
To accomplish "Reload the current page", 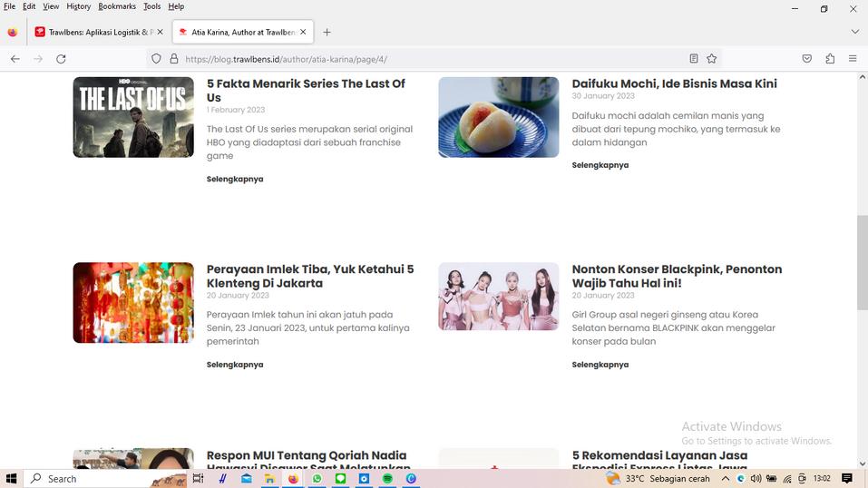I will pyautogui.click(x=61, y=59).
